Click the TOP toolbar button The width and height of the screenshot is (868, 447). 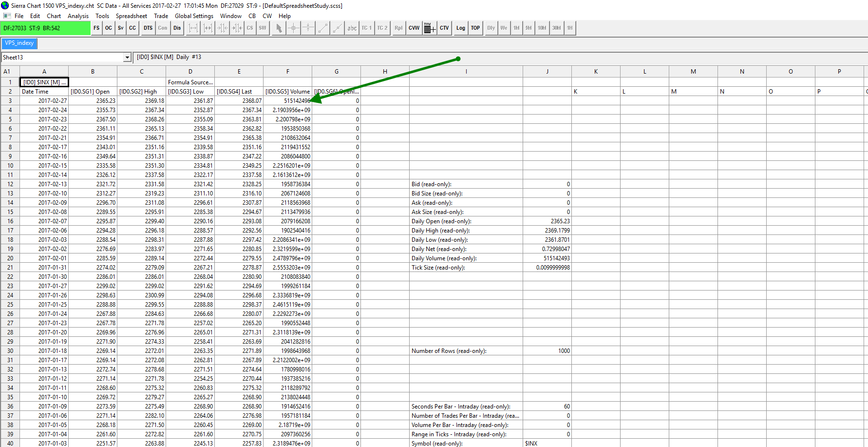pos(475,28)
